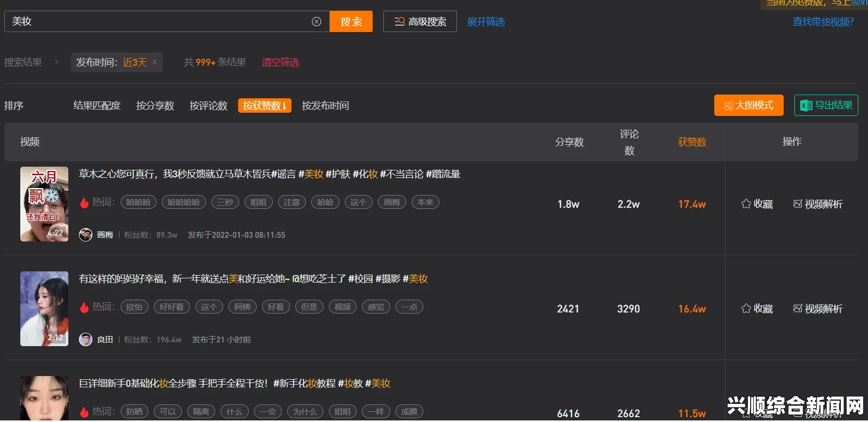This screenshot has height=422, width=868.
Task: Open the 查找带货视频? link
Action: pos(823,22)
